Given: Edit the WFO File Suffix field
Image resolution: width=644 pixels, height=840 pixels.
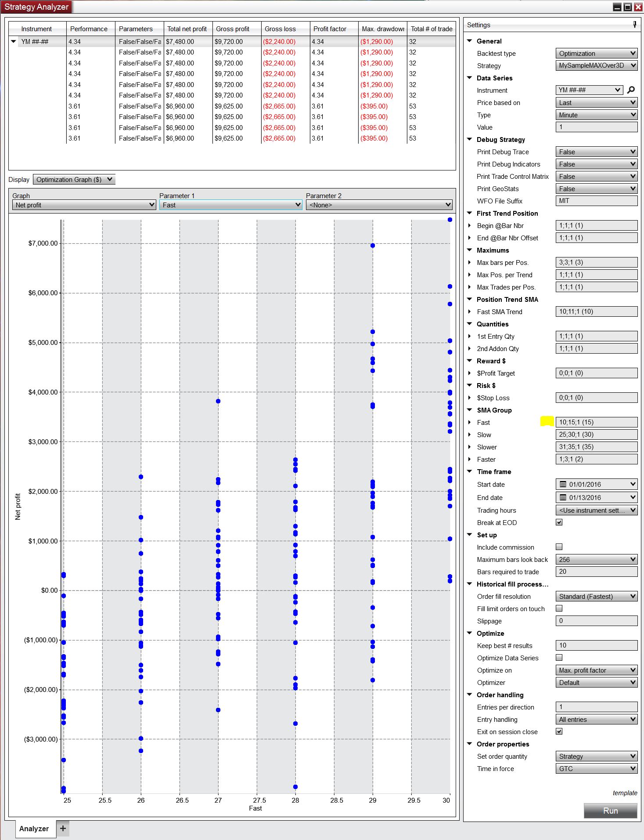Looking at the screenshot, I should click(596, 201).
